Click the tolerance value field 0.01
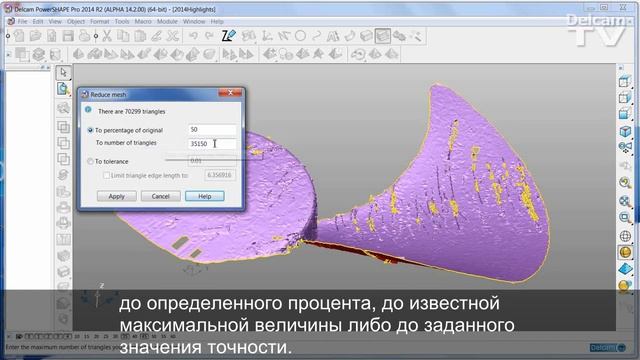 click(x=212, y=161)
